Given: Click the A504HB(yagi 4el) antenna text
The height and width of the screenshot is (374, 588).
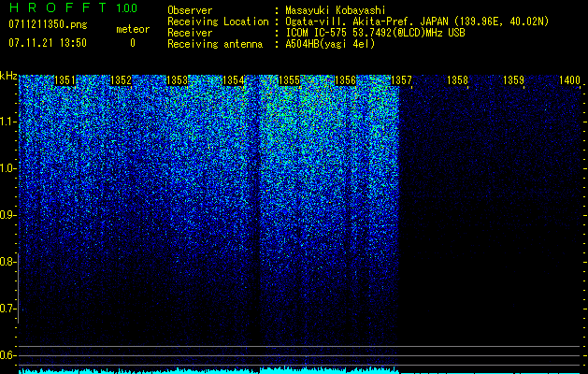Looking at the screenshot, I should tap(330, 44).
